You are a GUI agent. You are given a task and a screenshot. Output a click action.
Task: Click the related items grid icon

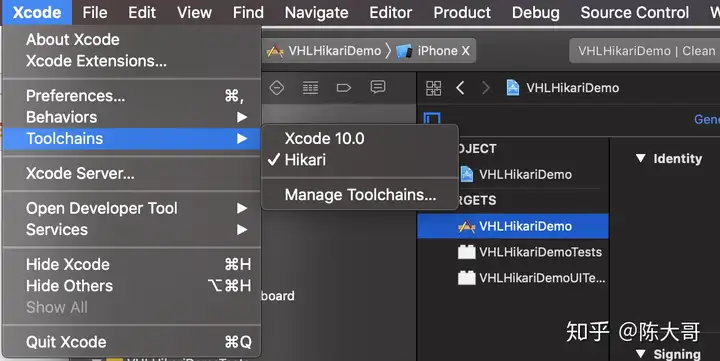[433, 88]
